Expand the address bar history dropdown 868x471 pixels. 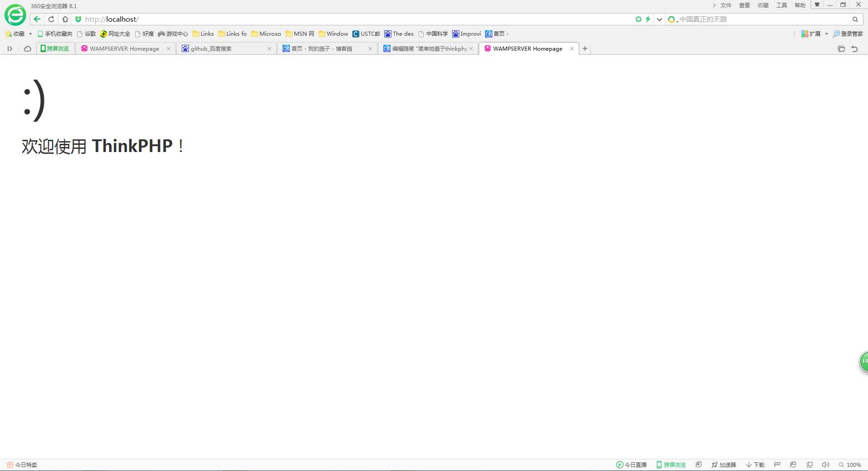[x=660, y=19]
